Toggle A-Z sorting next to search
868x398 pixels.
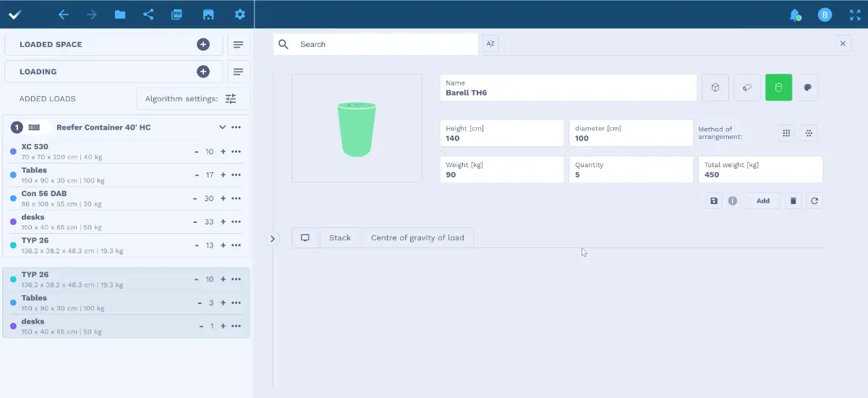[x=490, y=44]
